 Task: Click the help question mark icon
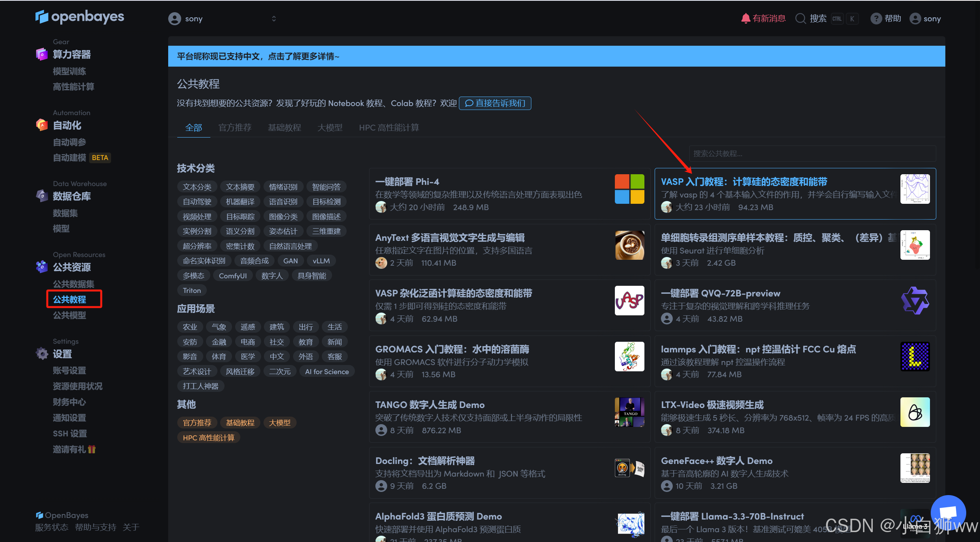coord(876,19)
